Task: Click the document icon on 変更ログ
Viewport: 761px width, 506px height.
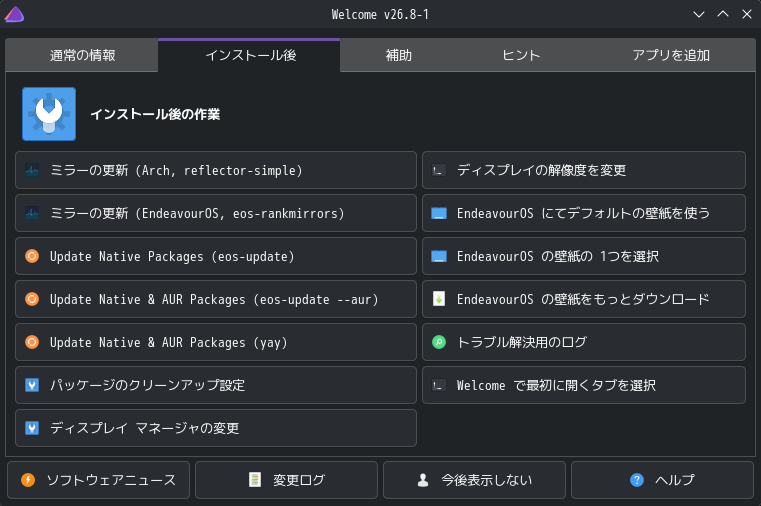Action: click(x=255, y=480)
